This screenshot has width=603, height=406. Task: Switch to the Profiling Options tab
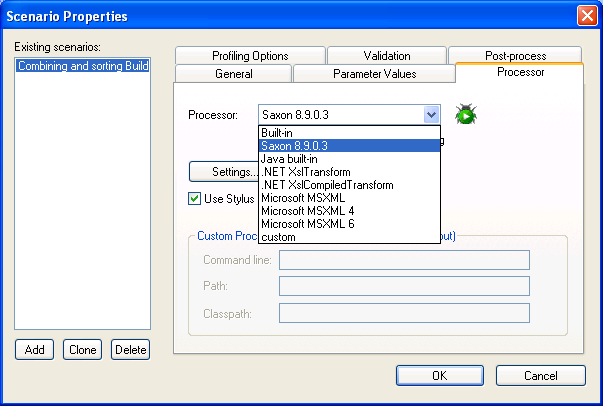point(250,56)
